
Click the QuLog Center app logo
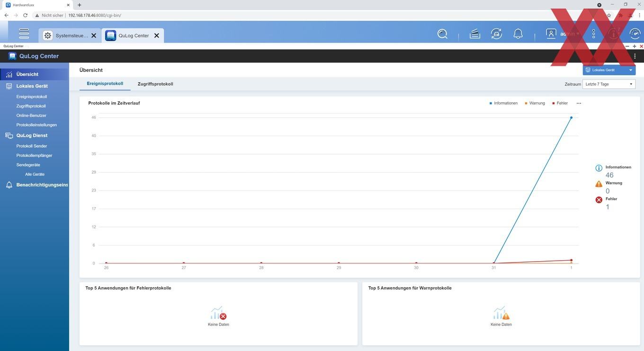pyautogui.click(x=12, y=56)
